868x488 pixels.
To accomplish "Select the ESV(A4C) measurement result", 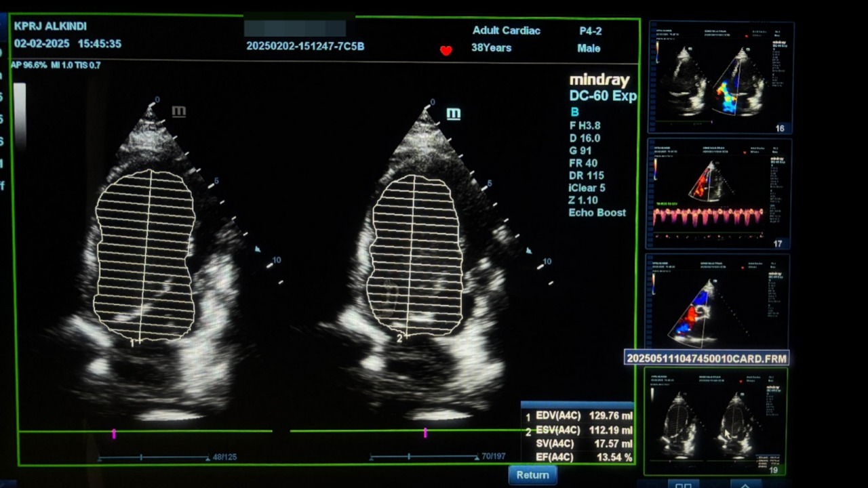I will click(583, 430).
